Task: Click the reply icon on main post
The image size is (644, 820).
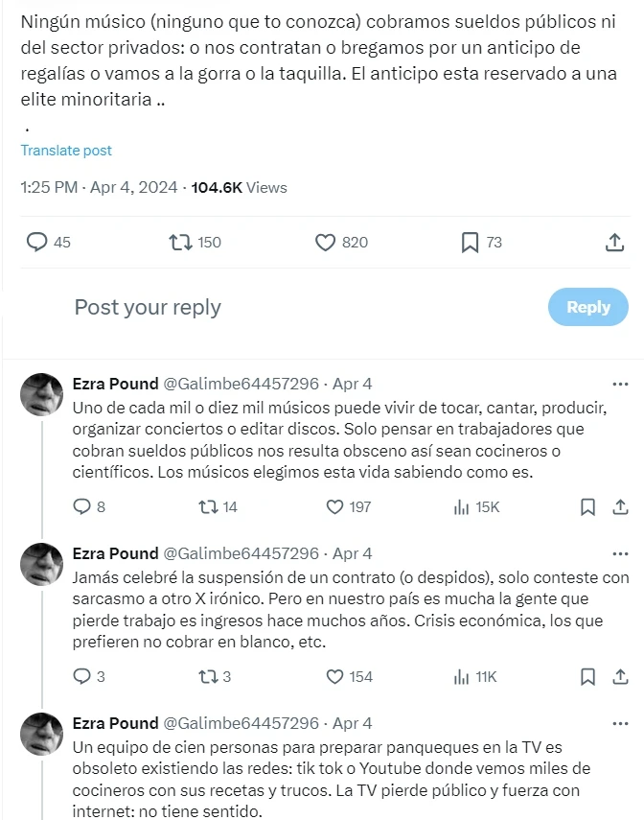Action: pyautogui.click(x=37, y=243)
